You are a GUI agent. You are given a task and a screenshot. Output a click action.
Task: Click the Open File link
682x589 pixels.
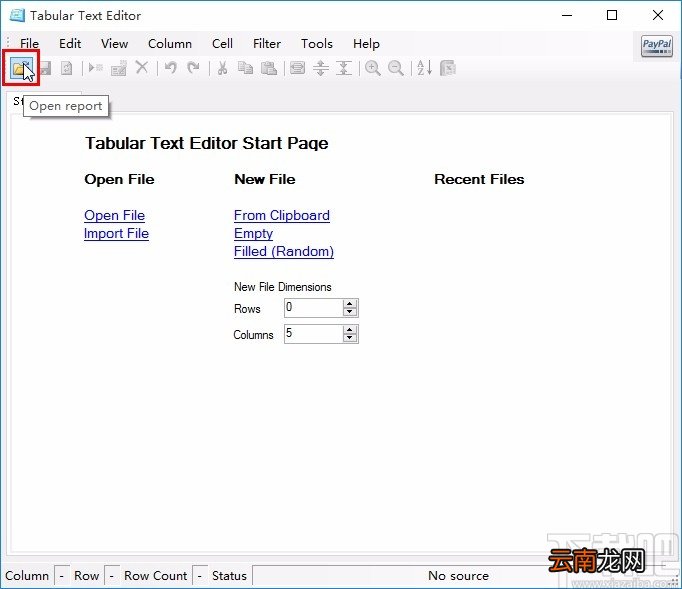click(x=114, y=215)
